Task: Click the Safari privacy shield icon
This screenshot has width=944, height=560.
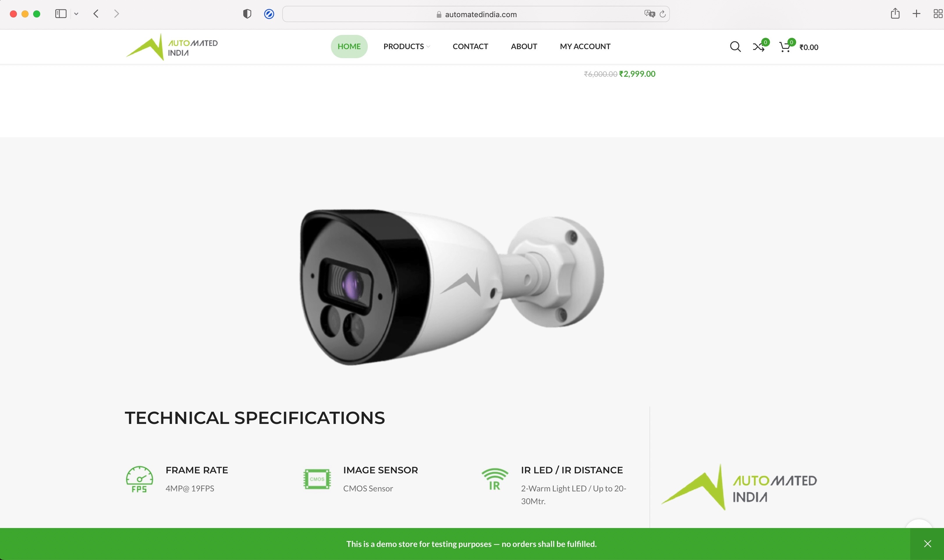Action: point(247,14)
